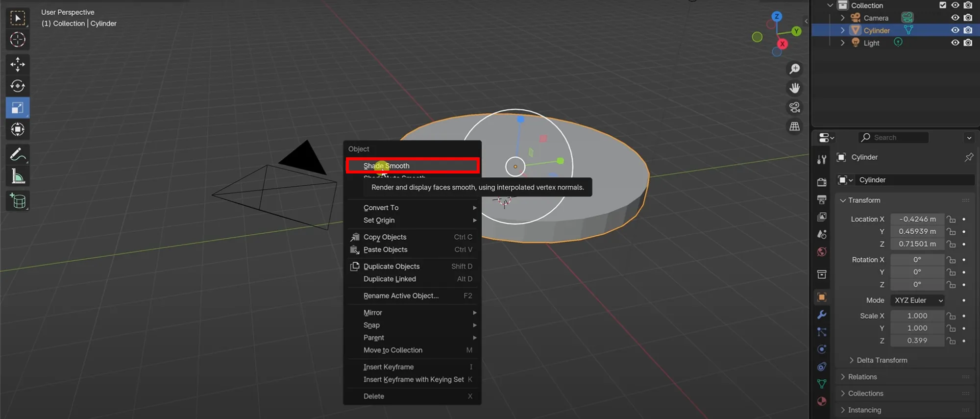Select the Move tool in toolbar
This screenshot has width=980, height=419.
point(18,64)
